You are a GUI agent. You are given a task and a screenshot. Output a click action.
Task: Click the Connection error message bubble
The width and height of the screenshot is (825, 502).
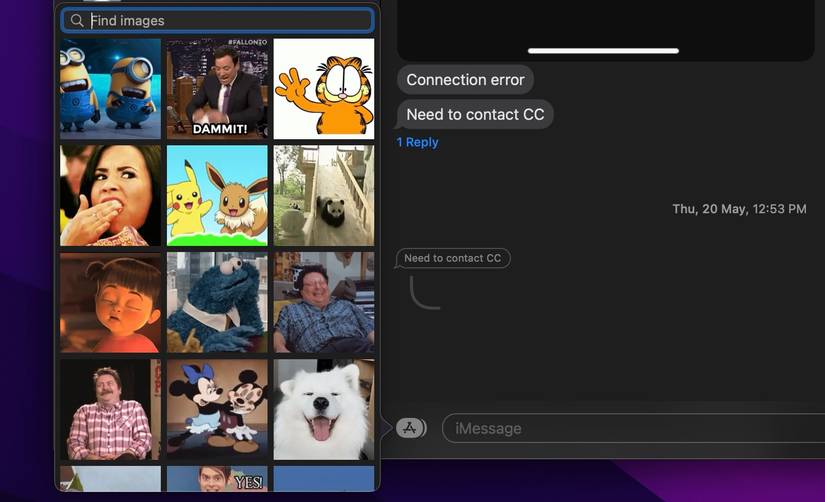[x=465, y=80]
